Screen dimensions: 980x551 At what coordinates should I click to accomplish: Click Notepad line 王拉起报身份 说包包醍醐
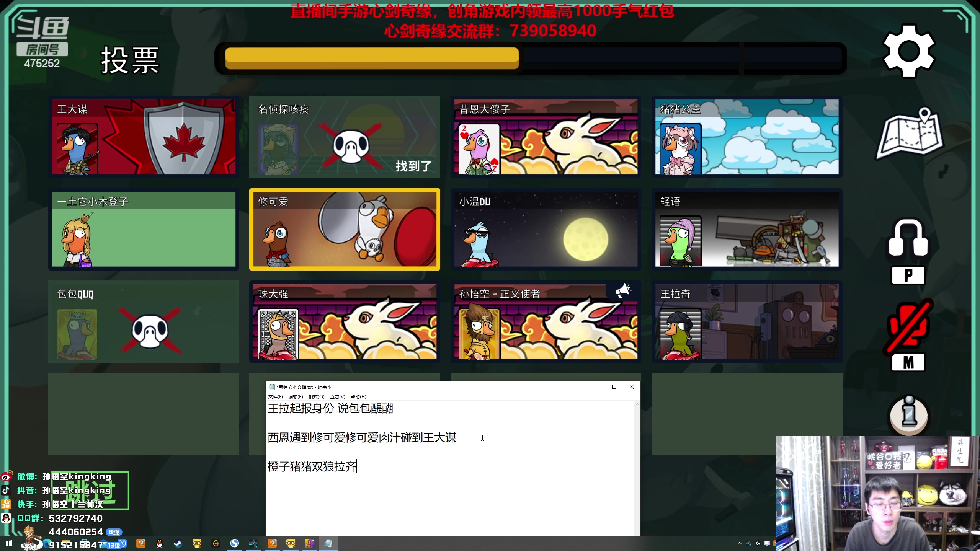click(330, 408)
